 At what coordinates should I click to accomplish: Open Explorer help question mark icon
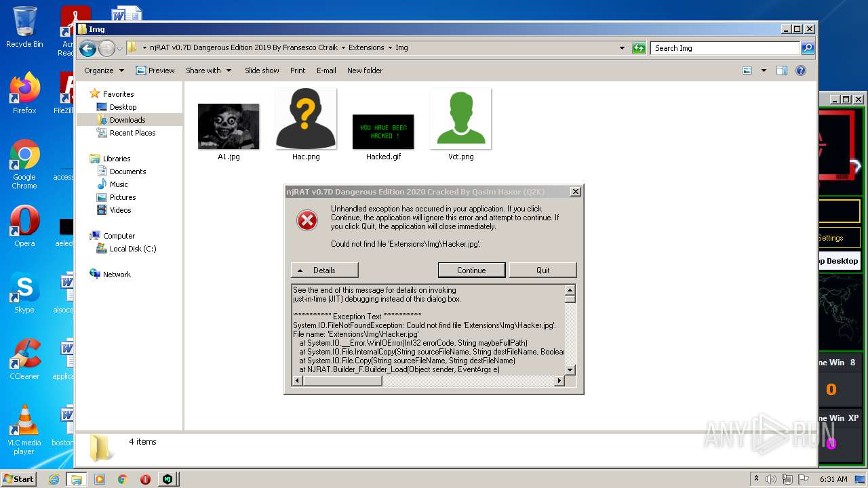click(801, 70)
